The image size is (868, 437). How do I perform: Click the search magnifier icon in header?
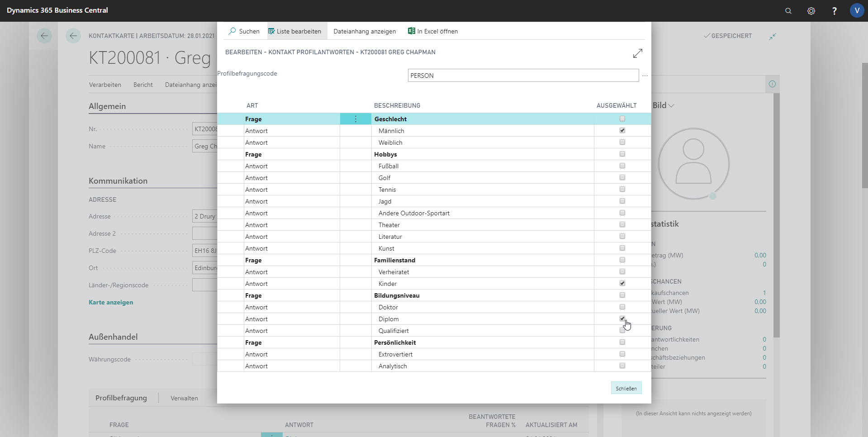788,11
